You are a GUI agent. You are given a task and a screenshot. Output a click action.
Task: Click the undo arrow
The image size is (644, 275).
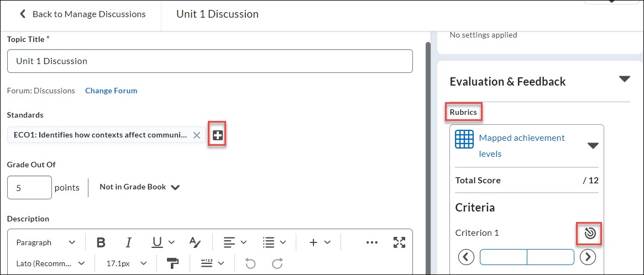[250, 263]
